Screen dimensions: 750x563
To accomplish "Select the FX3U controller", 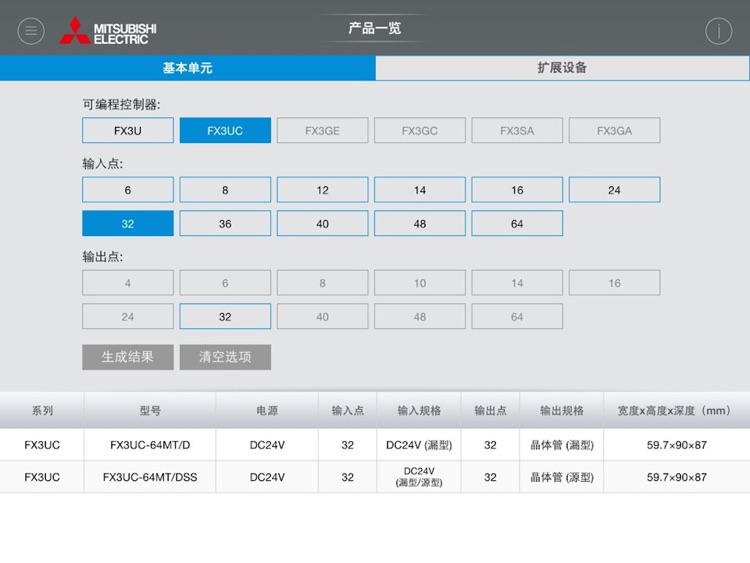I will (x=128, y=130).
